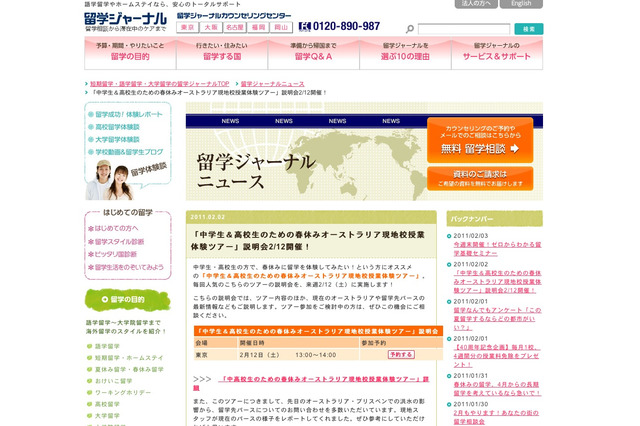Select the 名古屋 counseling center button

[x=235, y=27]
